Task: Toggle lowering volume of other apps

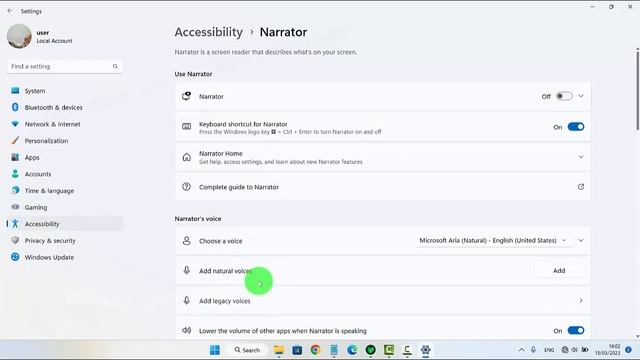Action: point(576,331)
